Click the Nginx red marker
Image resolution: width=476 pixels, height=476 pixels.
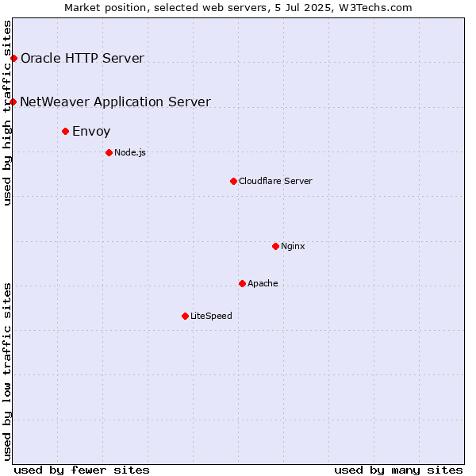coord(275,246)
